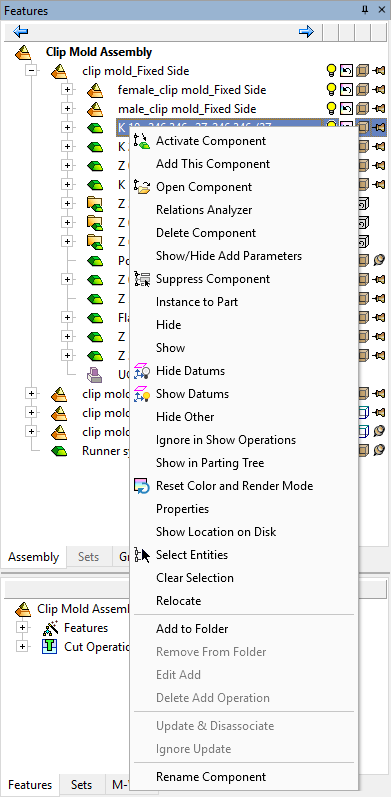Expand the female_clip mold_Fixed Side node
The height and width of the screenshot is (797, 391).
coord(67,90)
